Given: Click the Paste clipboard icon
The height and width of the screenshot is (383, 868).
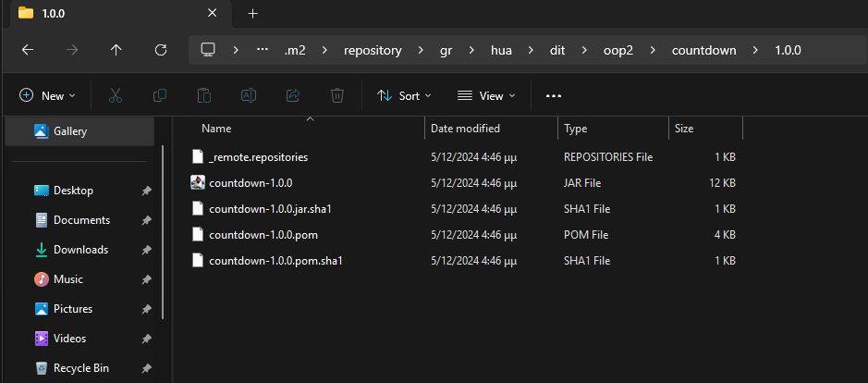Looking at the screenshot, I should point(204,95).
